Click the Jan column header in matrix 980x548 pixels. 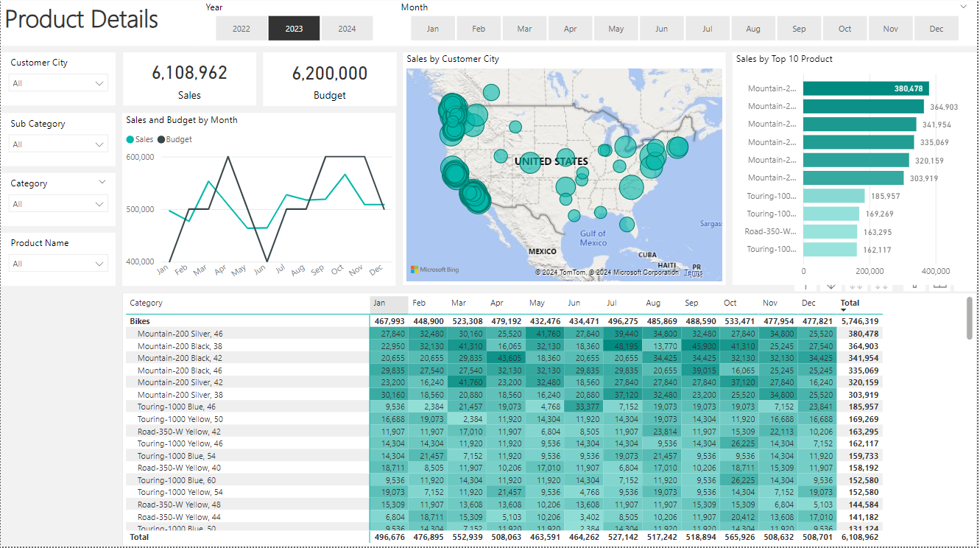tap(388, 303)
